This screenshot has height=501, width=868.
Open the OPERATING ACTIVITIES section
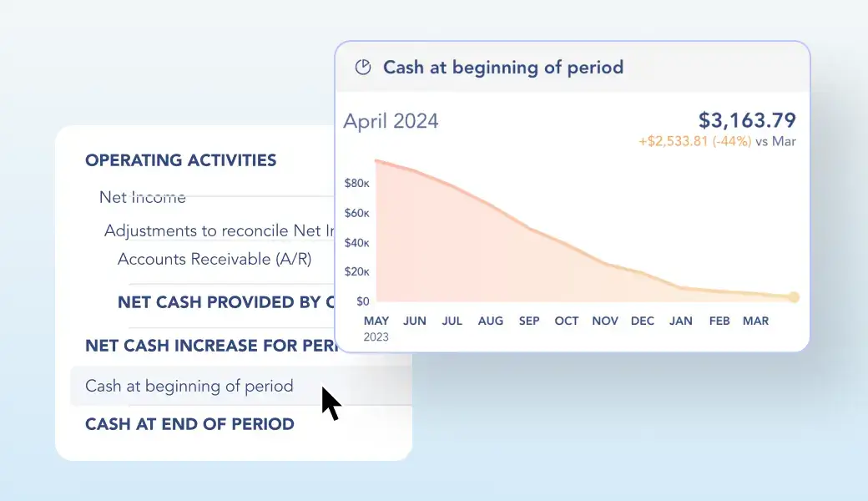click(x=180, y=160)
